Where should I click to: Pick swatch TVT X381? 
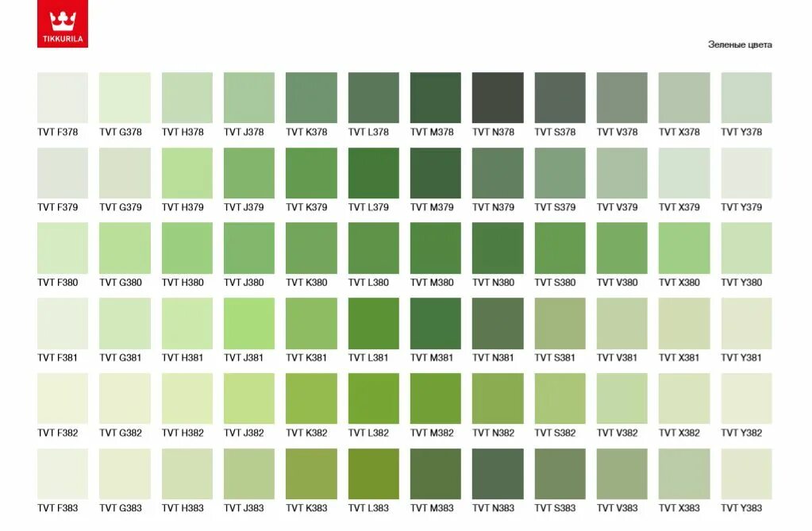click(x=684, y=323)
